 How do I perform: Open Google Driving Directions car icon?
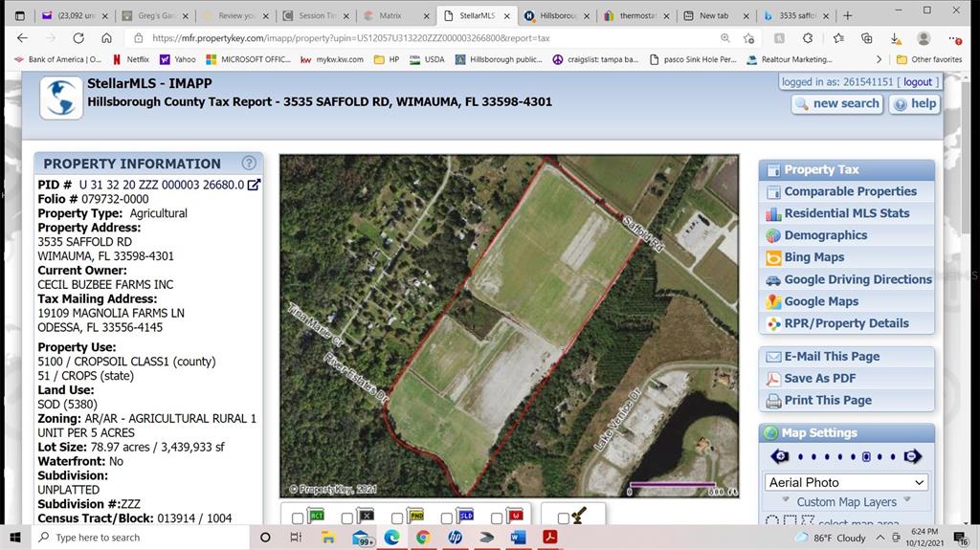click(774, 279)
